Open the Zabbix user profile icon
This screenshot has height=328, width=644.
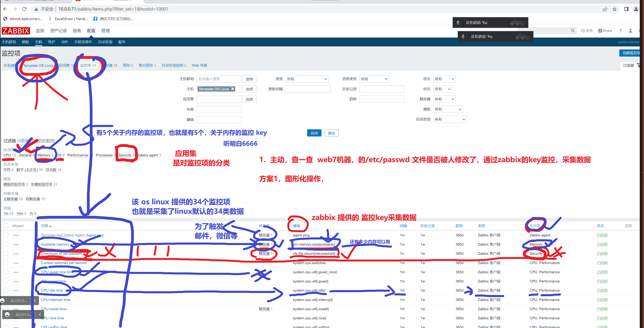pyautogui.click(x=631, y=31)
